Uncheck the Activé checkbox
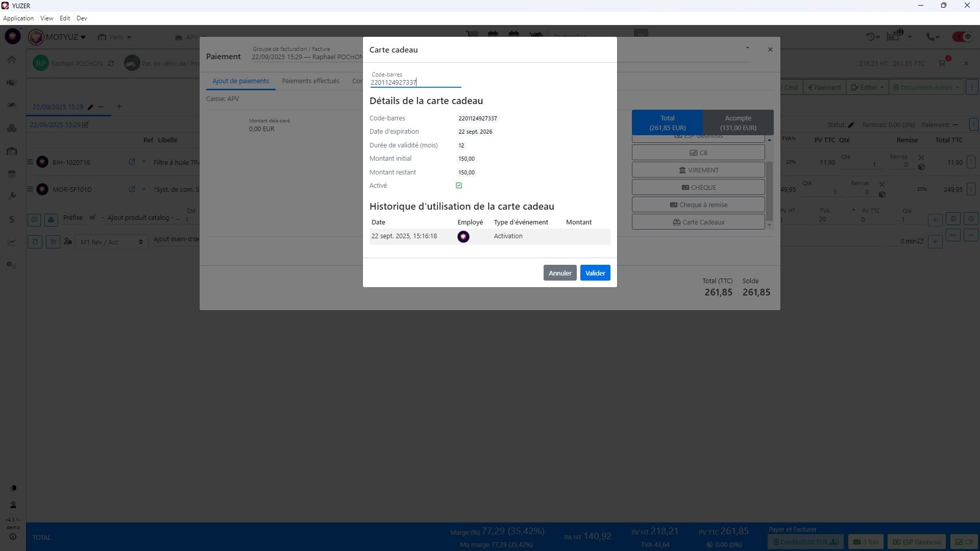The width and height of the screenshot is (980, 551). [x=459, y=186]
